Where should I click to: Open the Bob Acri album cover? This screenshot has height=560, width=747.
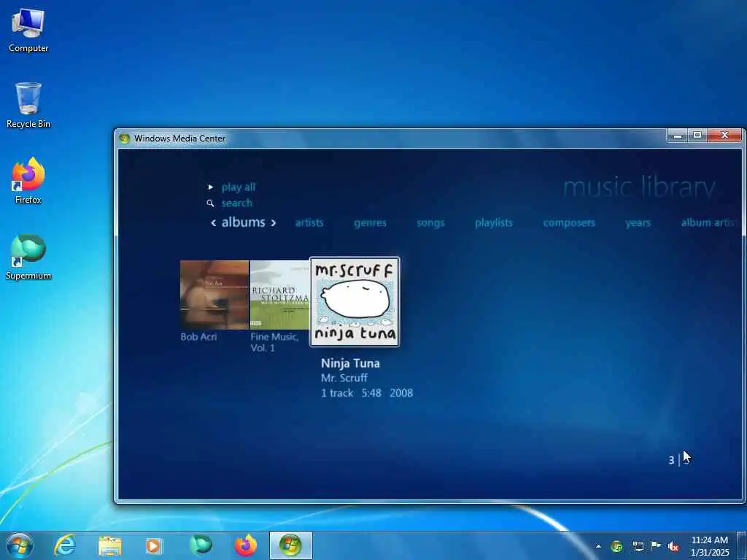point(214,295)
